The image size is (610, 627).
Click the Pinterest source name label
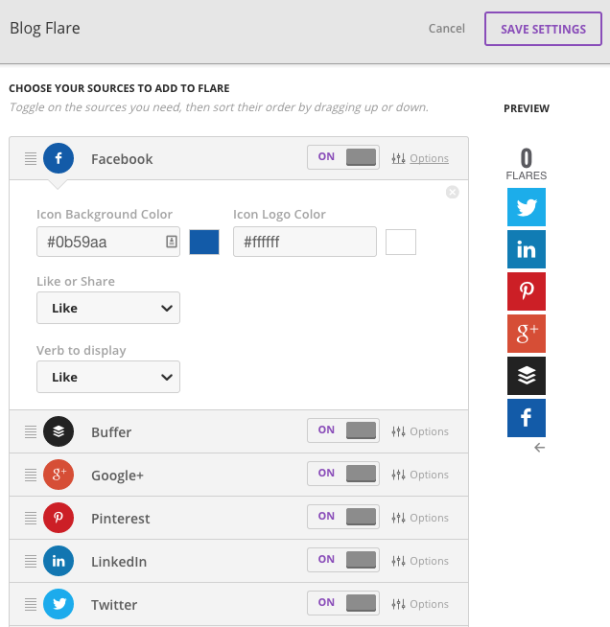(120, 519)
